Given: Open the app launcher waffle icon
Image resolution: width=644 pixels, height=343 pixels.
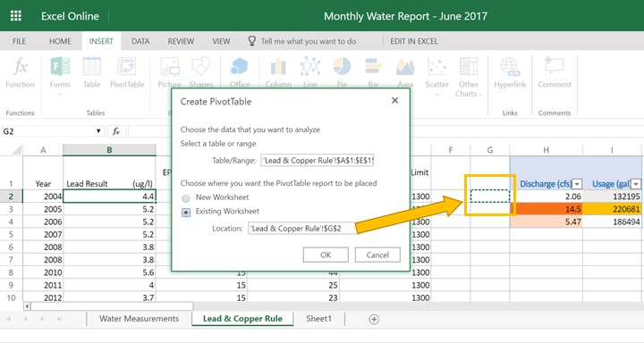Looking at the screenshot, I should [x=15, y=16].
